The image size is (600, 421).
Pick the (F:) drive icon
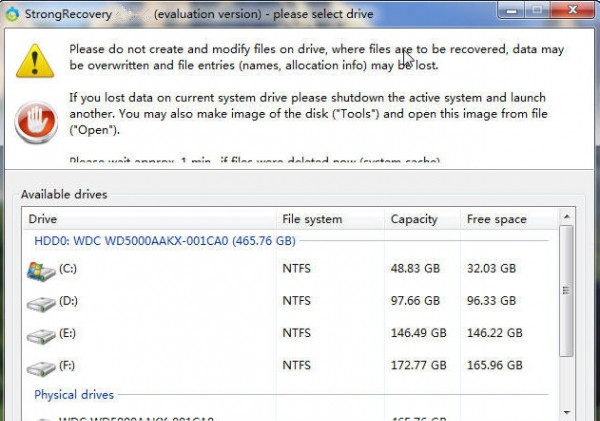[42, 367]
